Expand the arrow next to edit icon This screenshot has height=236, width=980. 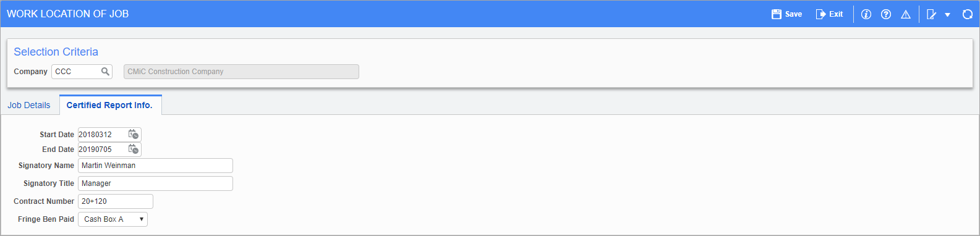[x=947, y=14]
